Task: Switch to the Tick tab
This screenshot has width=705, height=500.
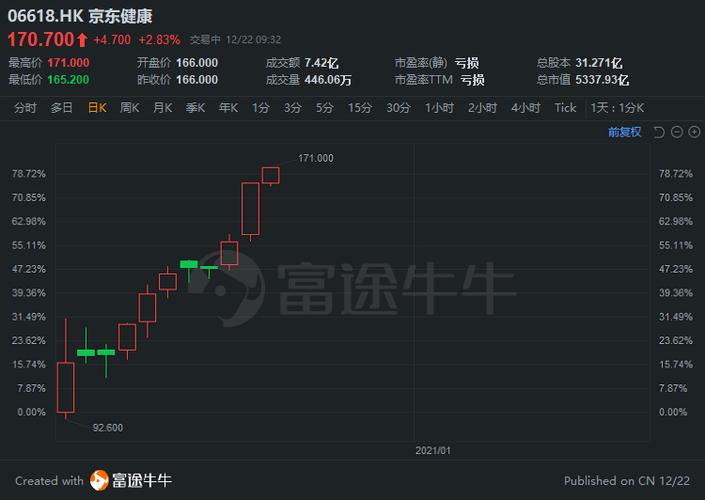Action: (x=565, y=108)
